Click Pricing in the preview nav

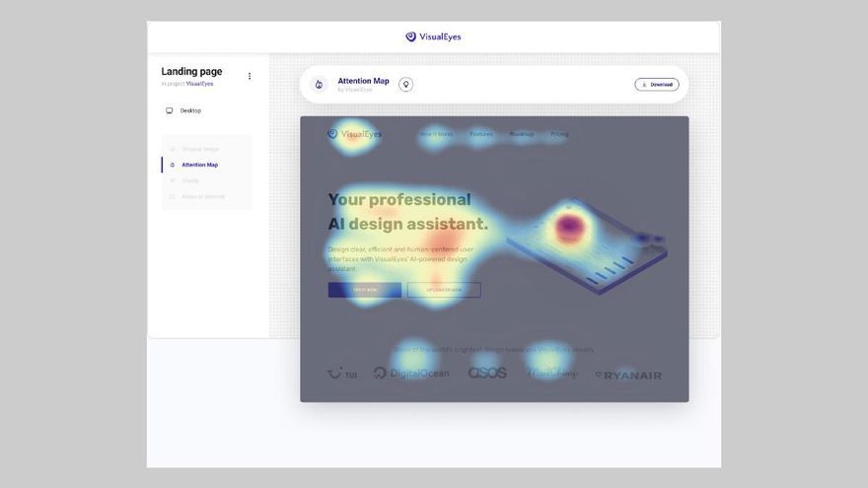(559, 134)
